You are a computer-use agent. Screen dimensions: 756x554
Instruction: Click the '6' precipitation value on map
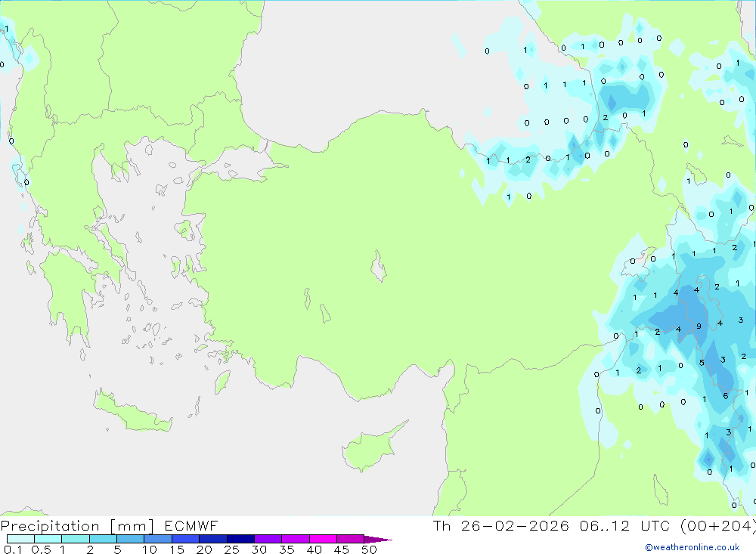pyautogui.click(x=726, y=396)
